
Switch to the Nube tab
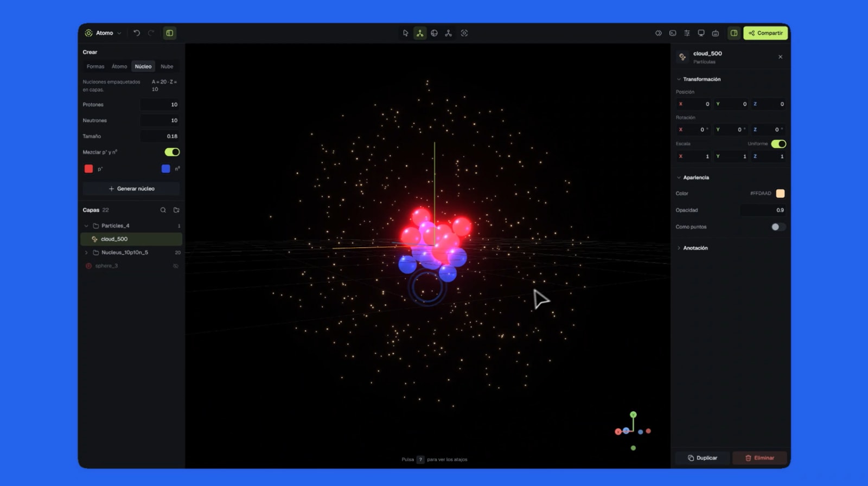167,66
